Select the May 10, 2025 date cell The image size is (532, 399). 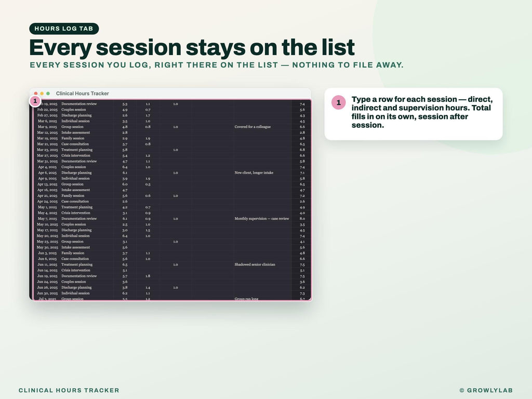pos(47,224)
